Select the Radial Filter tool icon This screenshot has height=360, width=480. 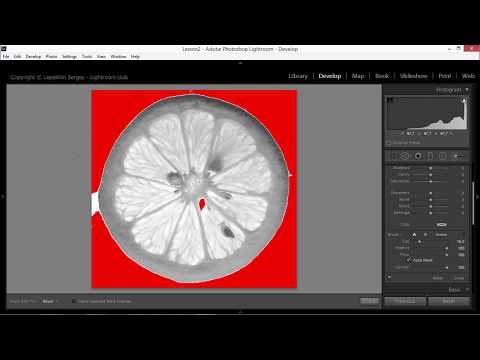click(442, 156)
